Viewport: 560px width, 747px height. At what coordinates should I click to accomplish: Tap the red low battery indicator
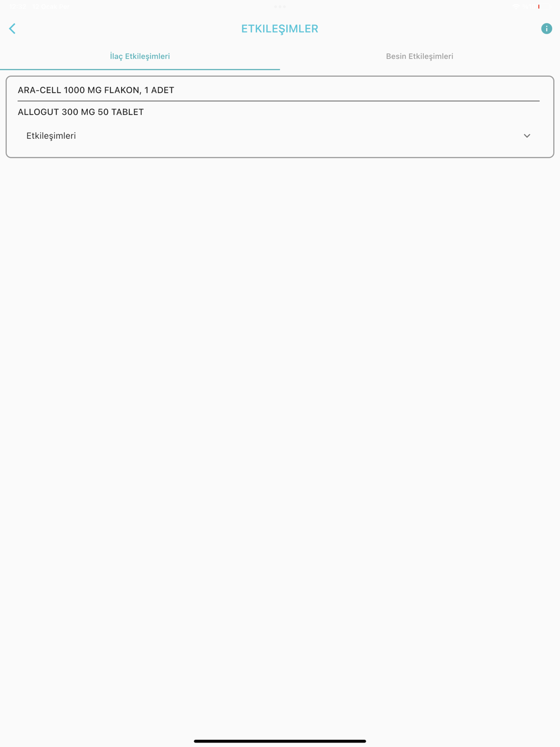[x=539, y=7]
